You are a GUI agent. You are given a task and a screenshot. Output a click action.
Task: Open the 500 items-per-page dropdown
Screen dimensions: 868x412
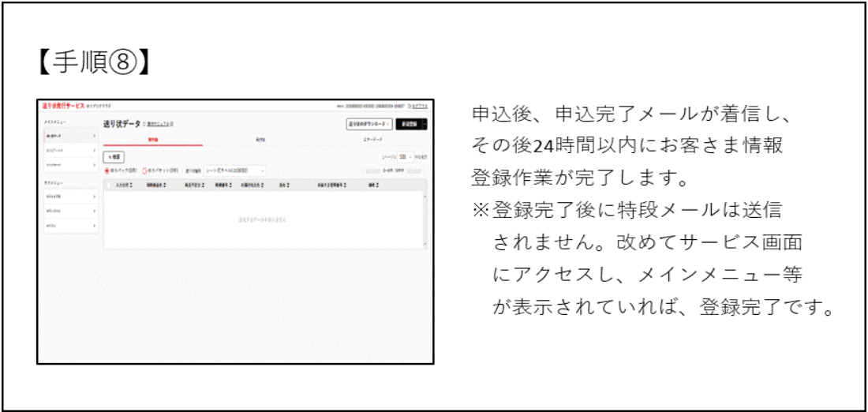pos(406,157)
